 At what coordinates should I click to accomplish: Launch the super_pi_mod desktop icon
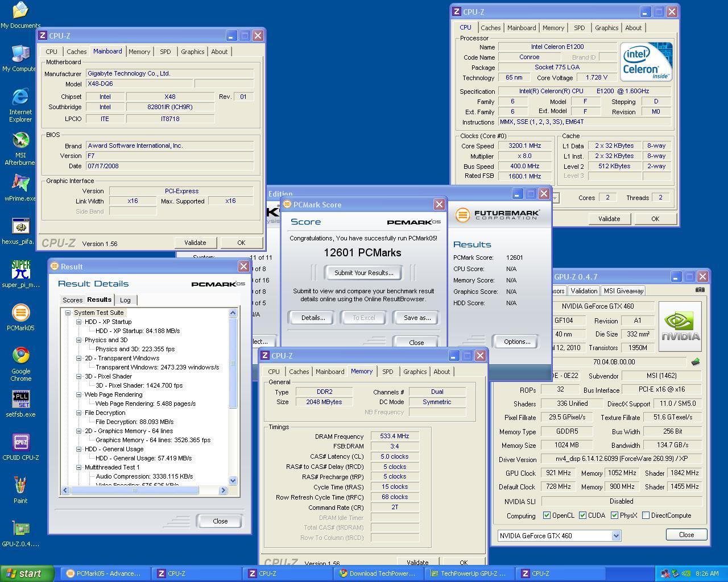coord(20,275)
